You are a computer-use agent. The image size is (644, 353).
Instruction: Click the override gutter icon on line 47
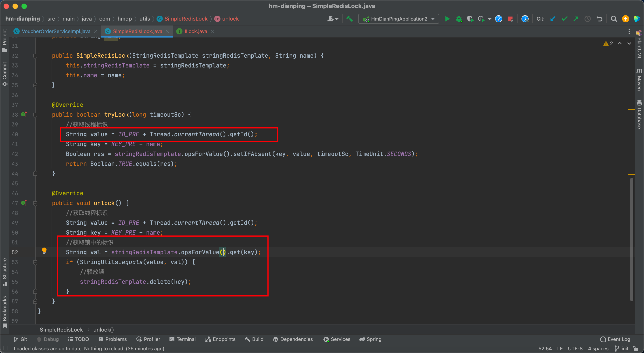tap(24, 203)
